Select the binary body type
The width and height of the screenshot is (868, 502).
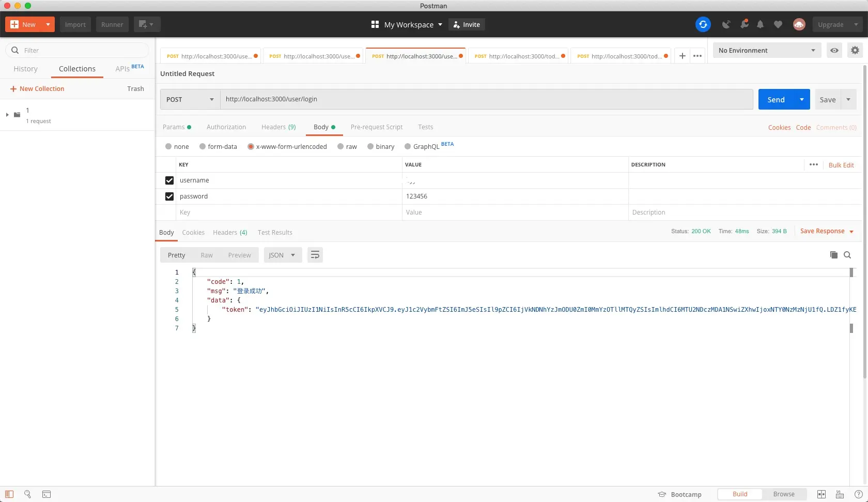370,146
